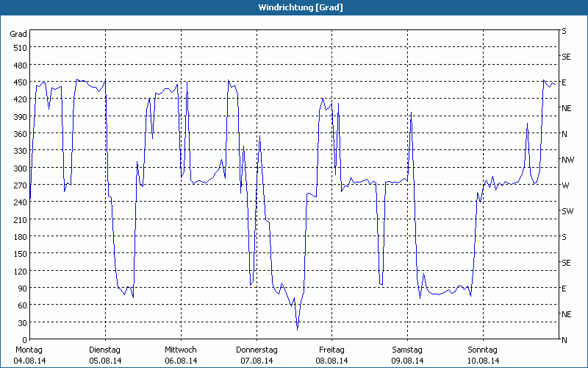Select the 'Montag' day label
The image size is (588, 368).
click(x=29, y=350)
